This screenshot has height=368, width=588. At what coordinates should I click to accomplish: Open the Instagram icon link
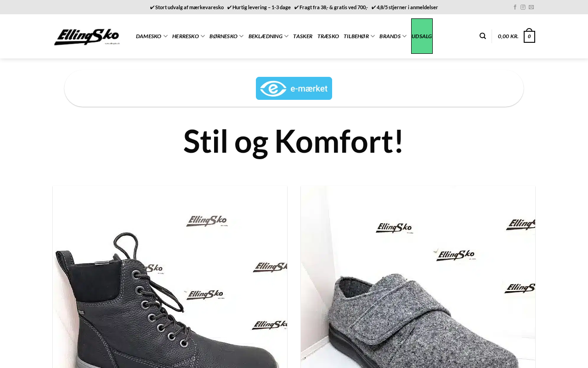coord(523,7)
